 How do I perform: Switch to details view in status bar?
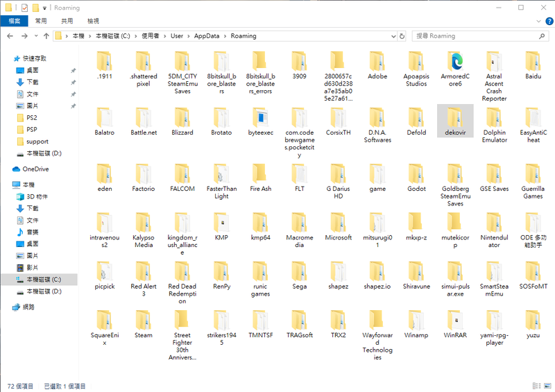[536, 386]
